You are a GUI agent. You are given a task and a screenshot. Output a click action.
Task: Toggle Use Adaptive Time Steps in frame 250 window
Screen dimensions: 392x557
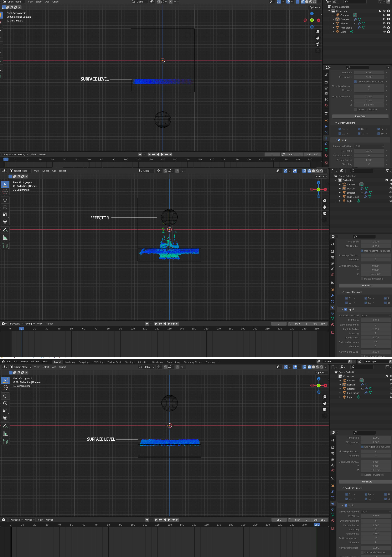tap(362, 447)
